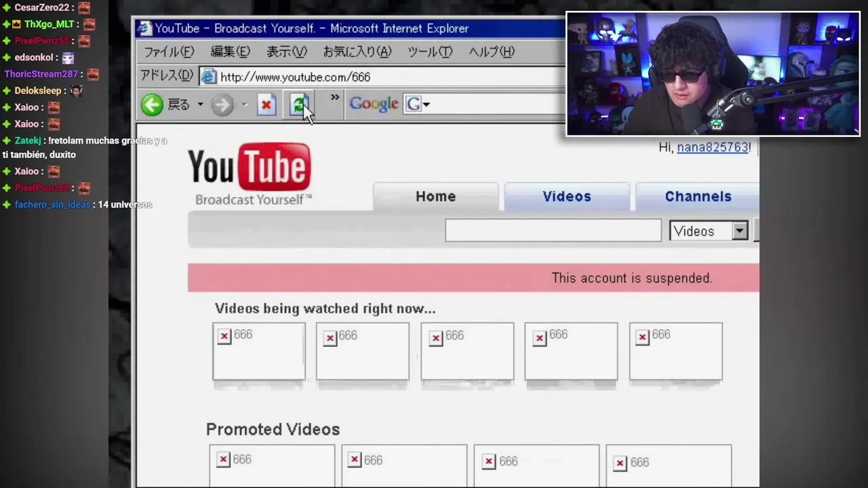Screen dimensions: 868x488
Task: Click the YouTube Broadcast Yourself logo
Action: tap(250, 174)
